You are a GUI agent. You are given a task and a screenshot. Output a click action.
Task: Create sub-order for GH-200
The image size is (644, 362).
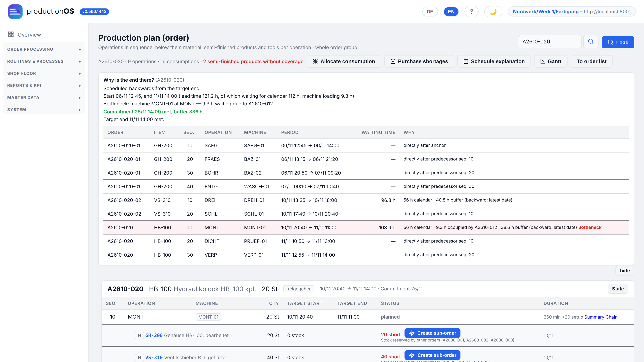tap(432, 333)
